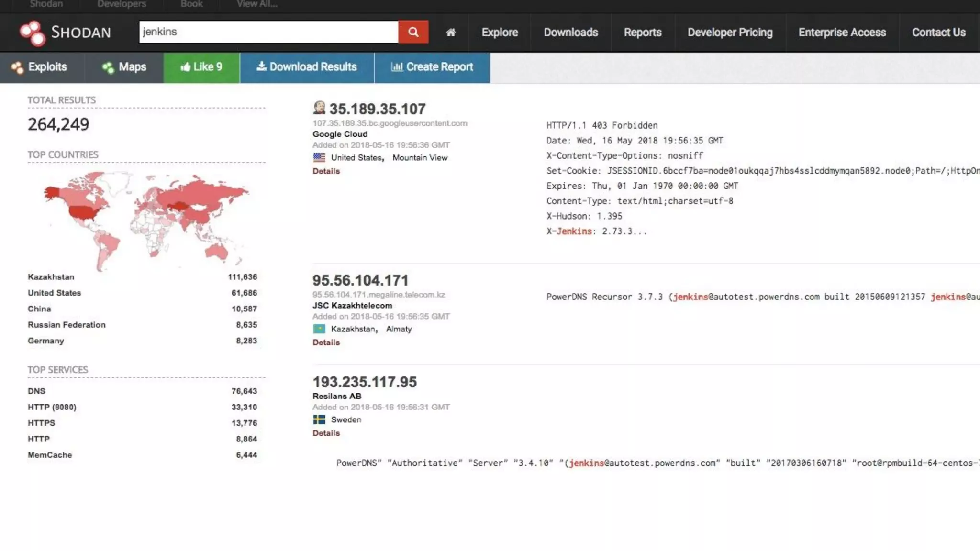The height and width of the screenshot is (551, 980).
Task: Click the Sweden flag icon
Action: (x=319, y=419)
